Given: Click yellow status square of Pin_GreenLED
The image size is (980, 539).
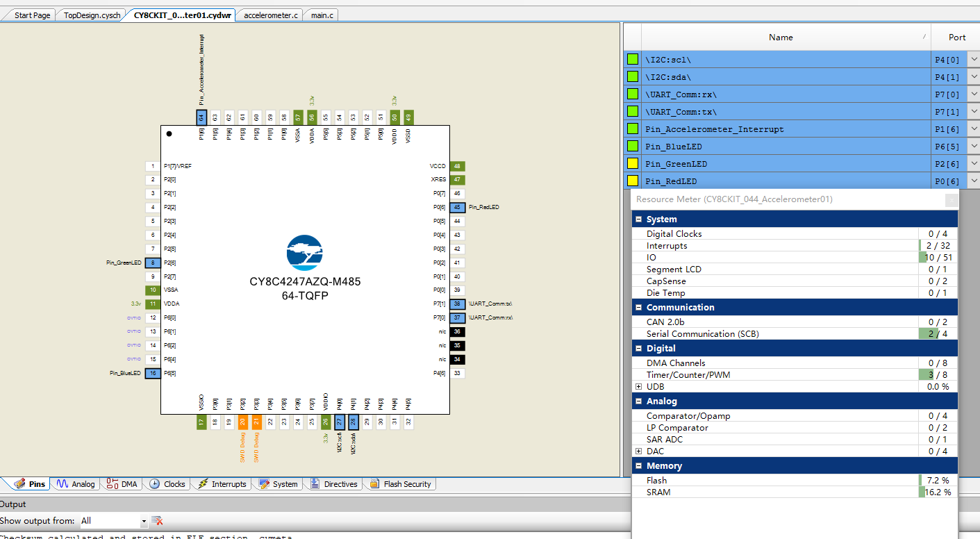Looking at the screenshot, I should coord(633,164).
